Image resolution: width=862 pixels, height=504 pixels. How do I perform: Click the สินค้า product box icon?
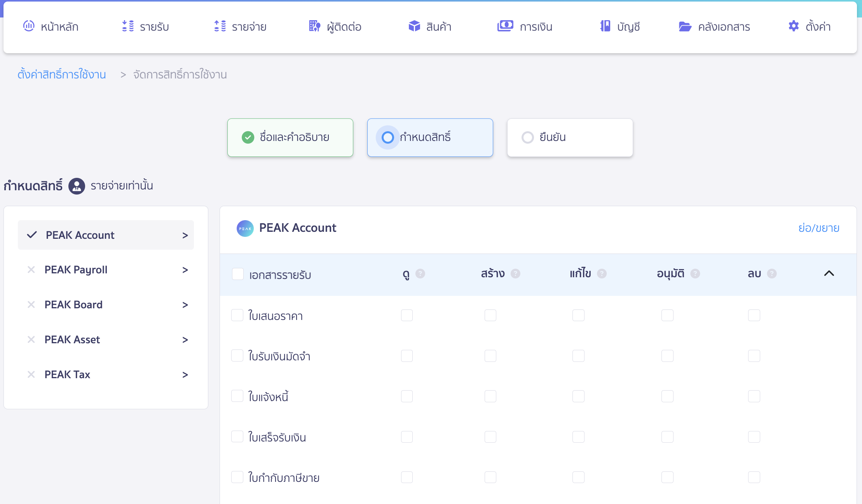414,26
